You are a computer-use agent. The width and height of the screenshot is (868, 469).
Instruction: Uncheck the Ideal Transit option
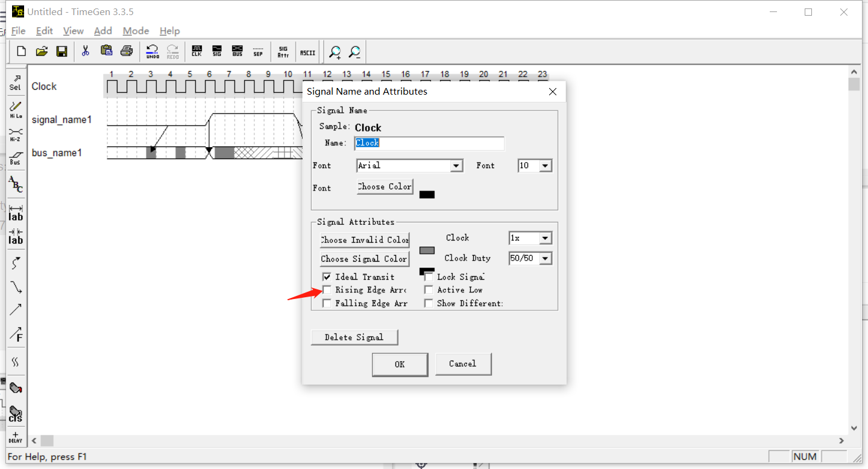click(327, 277)
